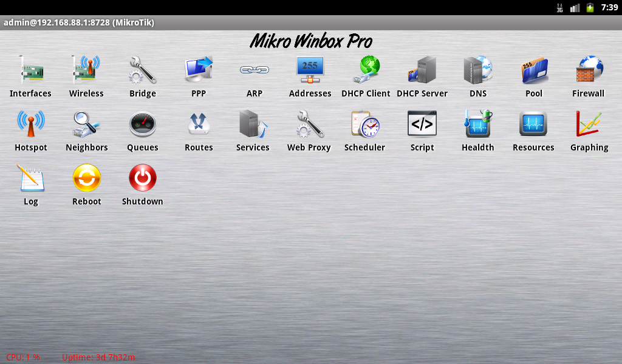Click the admin@192.168.88.1:8728 title text
622x364 pixels.
[79, 22]
